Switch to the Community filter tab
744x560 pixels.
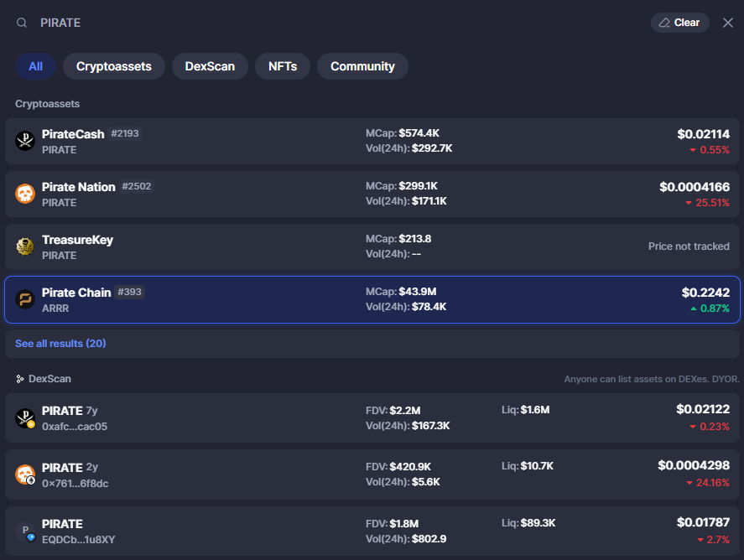tap(362, 66)
